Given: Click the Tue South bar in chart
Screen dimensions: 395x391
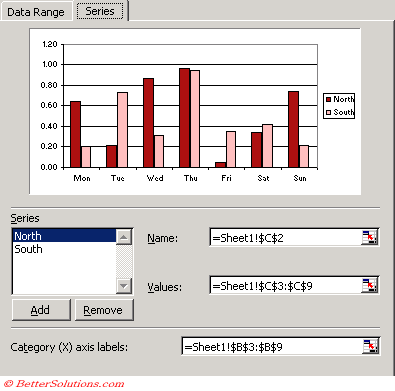Looking at the screenshot, I should [122, 130].
